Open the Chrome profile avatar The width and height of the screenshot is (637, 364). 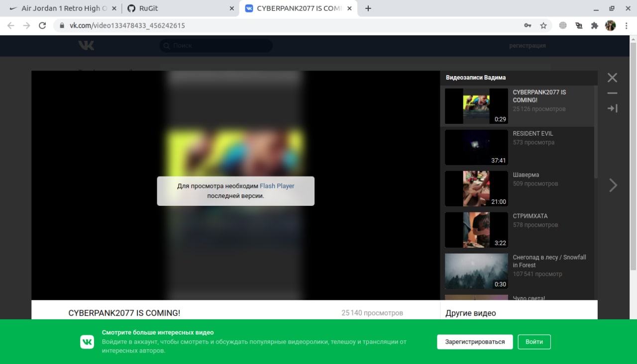coord(610,25)
